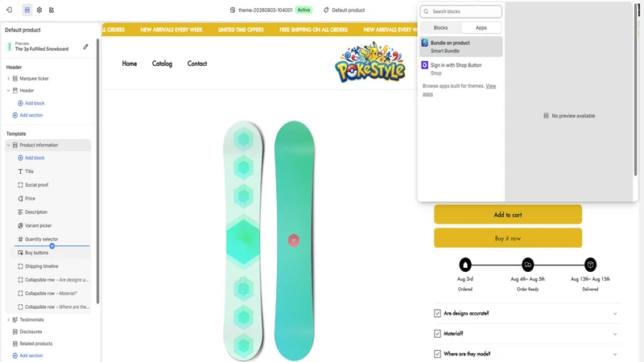The width and height of the screenshot is (644, 362).
Task: Open the app embeds icon
Action: pos(52,10)
